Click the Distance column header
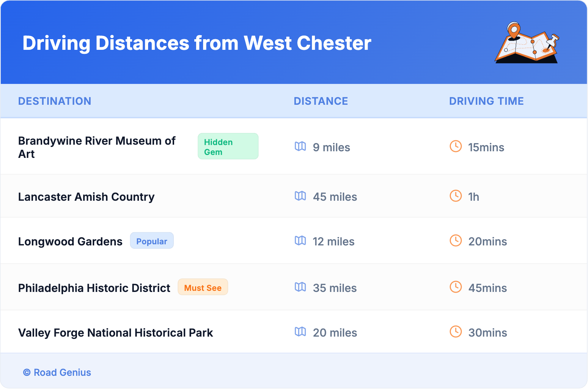This screenshot has width=588, height=389. pos(321,101)
